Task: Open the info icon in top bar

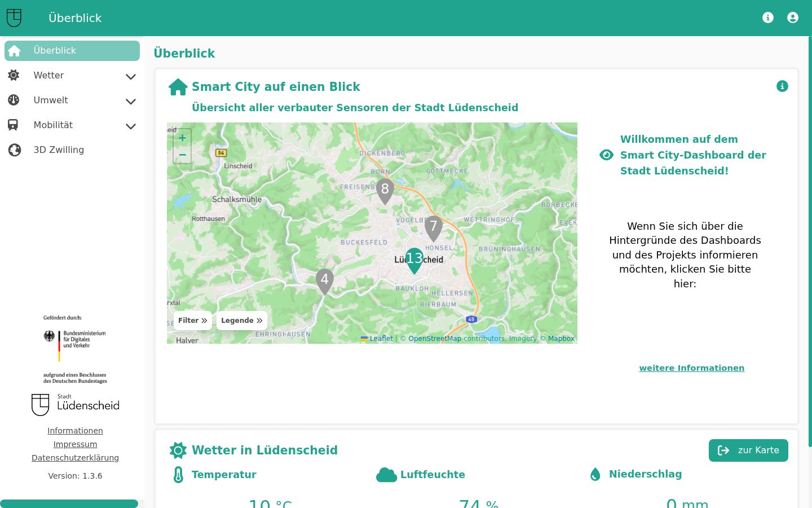Action: pyautogui.click(x=768, y=17)
